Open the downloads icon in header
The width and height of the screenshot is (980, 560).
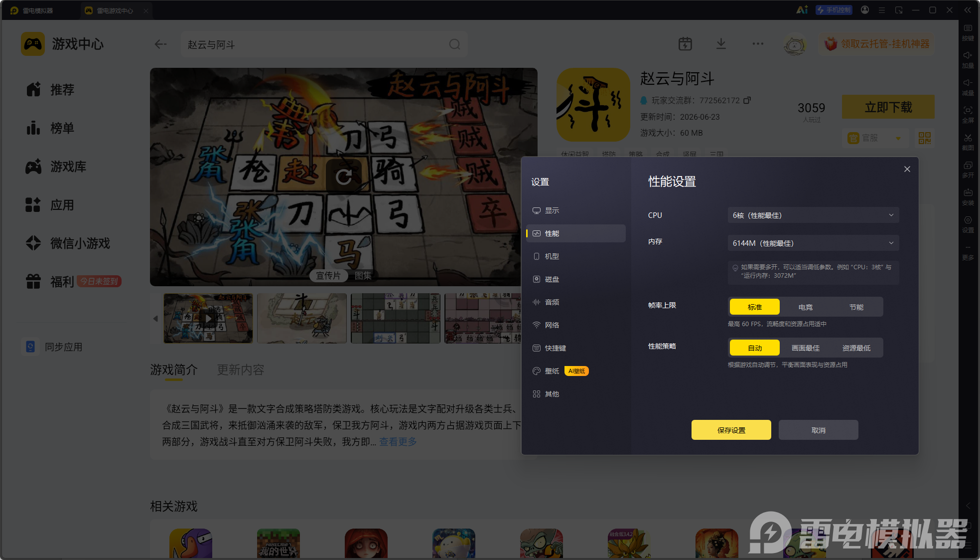(721, 44)
